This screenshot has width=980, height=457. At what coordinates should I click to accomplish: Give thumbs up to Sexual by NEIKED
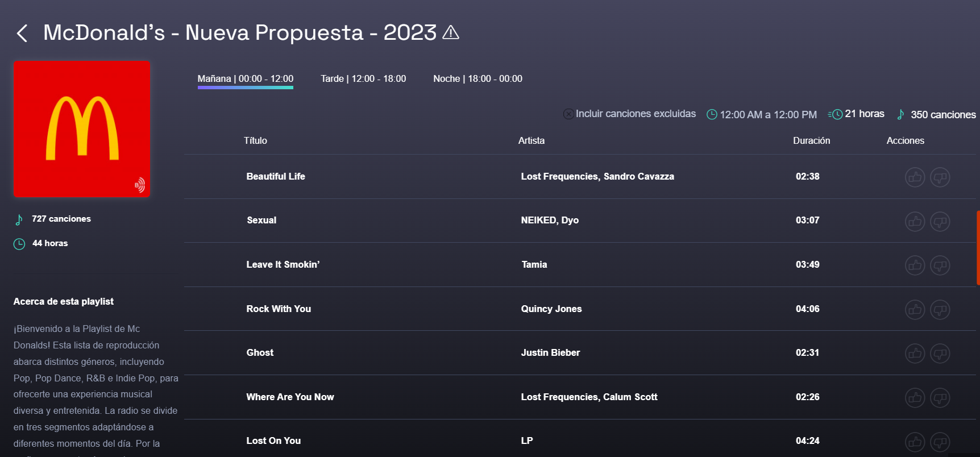coord(915,221)
